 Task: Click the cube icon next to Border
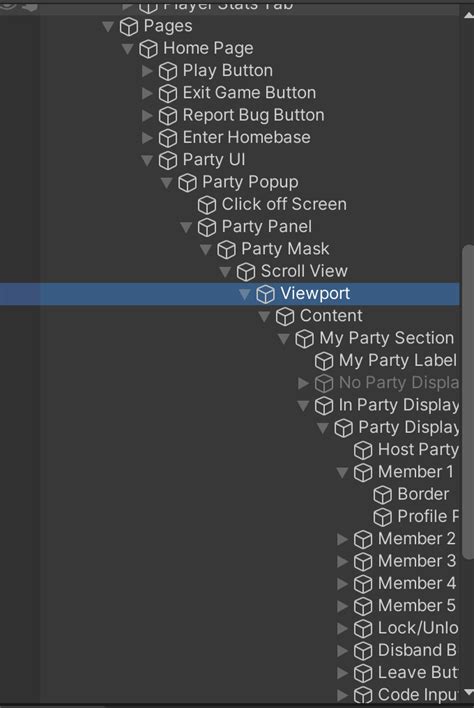click(382, 495)
